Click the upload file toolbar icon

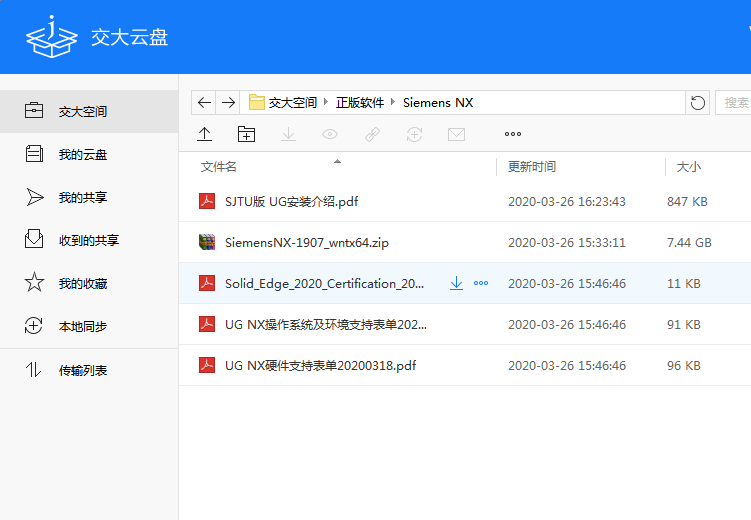point(205,134)
